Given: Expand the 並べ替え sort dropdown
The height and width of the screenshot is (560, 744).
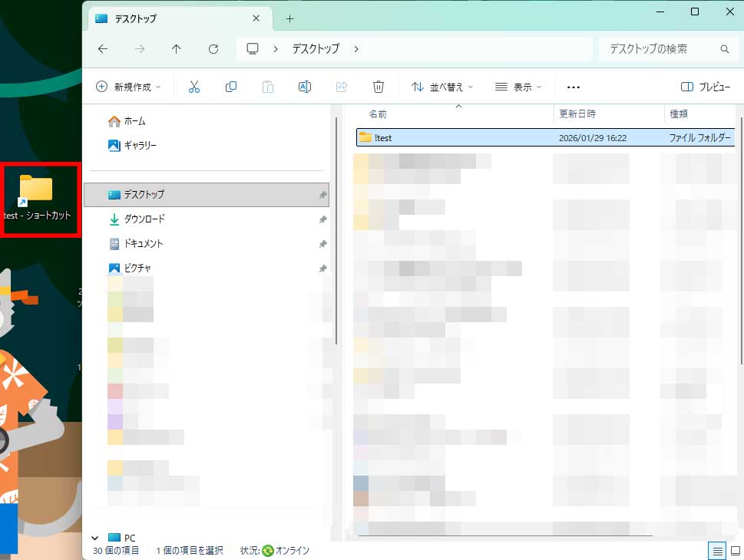Looking at the screenshot, I should click(442, 87).
